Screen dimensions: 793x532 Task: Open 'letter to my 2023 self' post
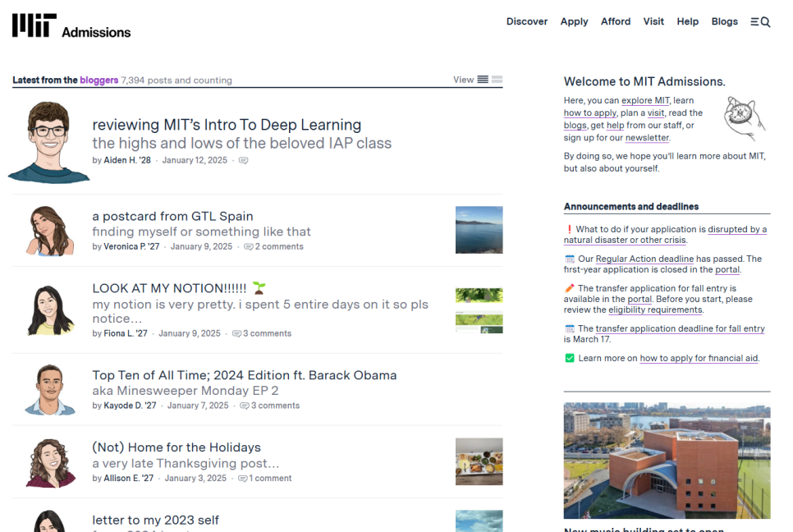pyautogui.click(x=155, y=520)
